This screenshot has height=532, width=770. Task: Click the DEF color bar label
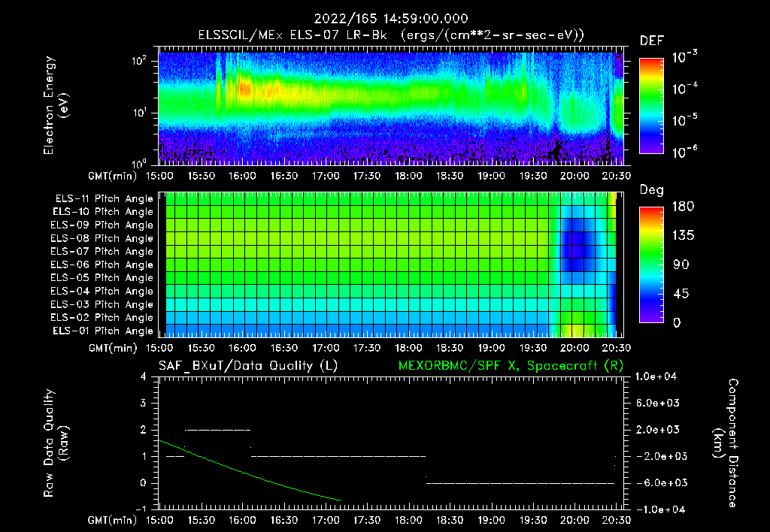point(652,41)
